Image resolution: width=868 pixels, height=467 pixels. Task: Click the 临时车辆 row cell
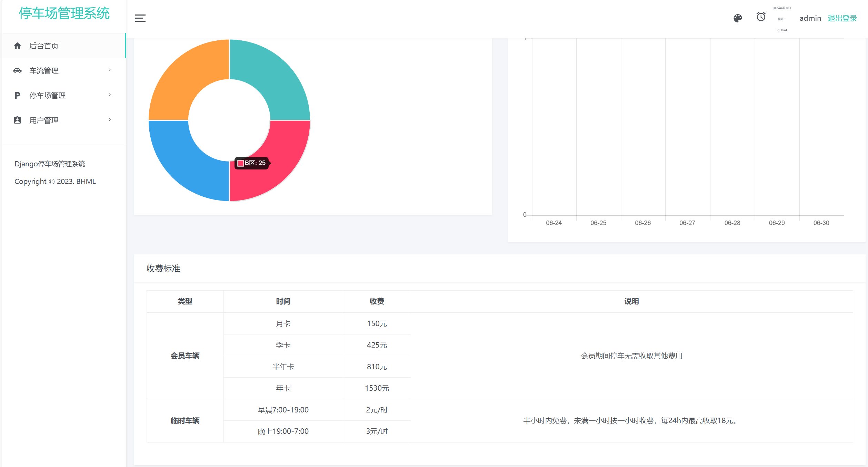(x=185, y=421)
